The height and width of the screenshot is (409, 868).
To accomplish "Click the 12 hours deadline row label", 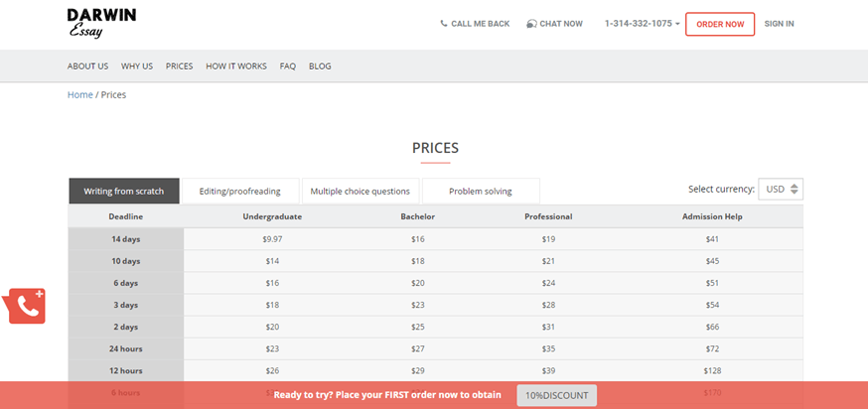I will pos(126,371).
